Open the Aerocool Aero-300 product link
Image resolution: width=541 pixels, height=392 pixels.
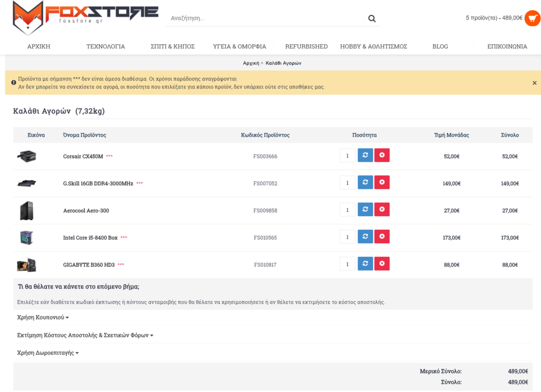tap(86, 211)
